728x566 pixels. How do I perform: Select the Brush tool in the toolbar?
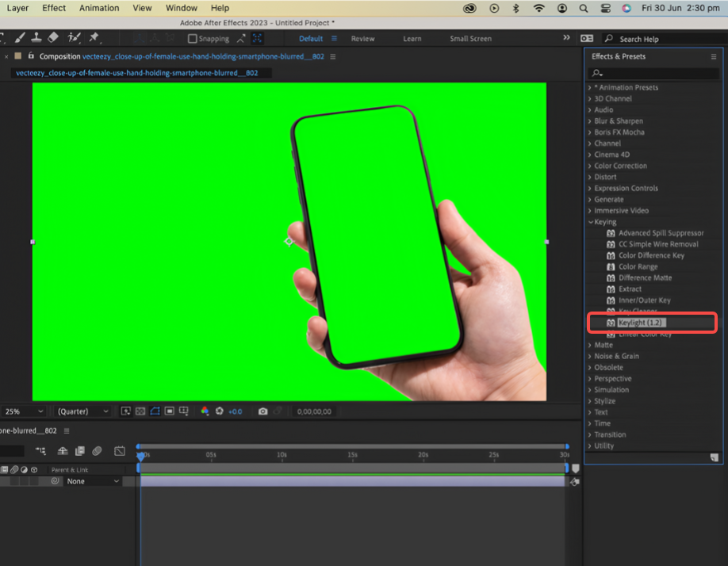pos(20,38)
